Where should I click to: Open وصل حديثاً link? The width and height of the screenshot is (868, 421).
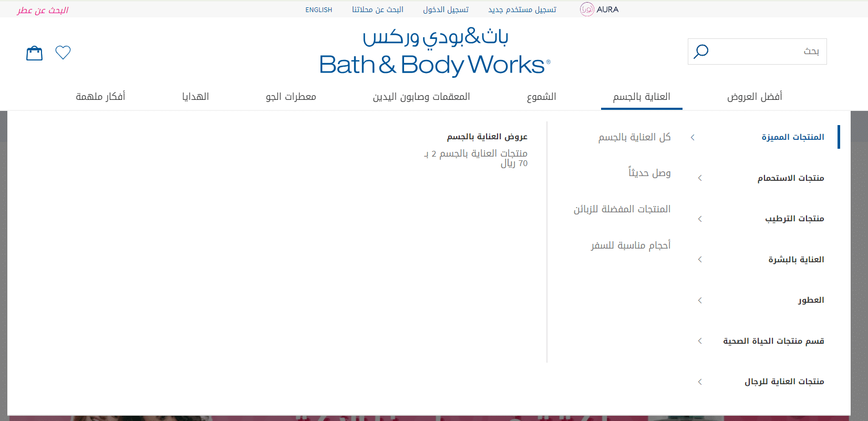(x=650, y=173)
